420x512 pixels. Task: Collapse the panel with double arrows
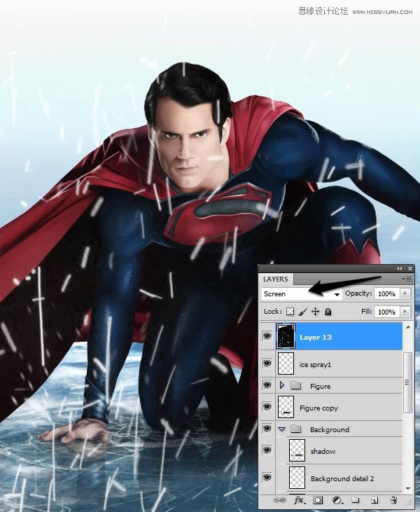tap(400, 268)
